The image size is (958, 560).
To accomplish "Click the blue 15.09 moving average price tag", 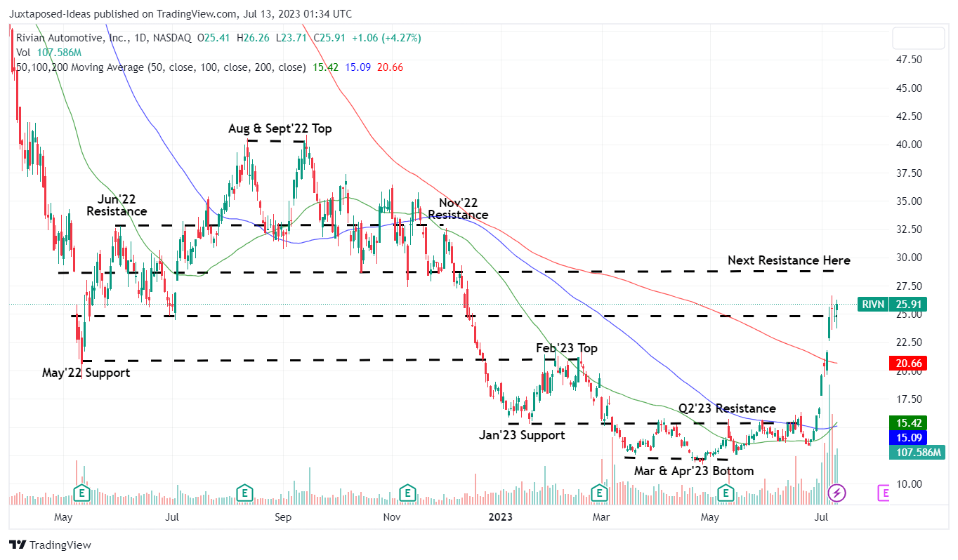I will (909, 437).
